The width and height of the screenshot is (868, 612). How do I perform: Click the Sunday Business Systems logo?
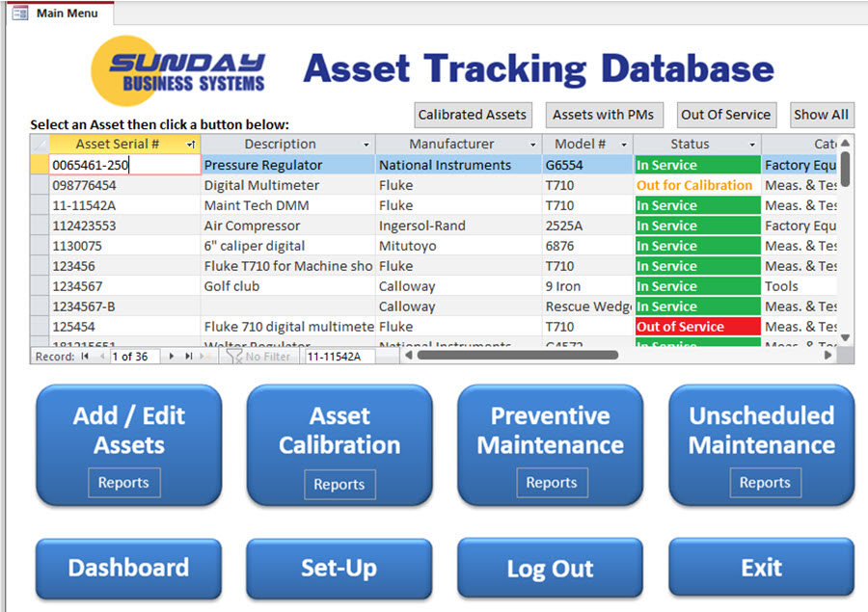coord(178,72)
